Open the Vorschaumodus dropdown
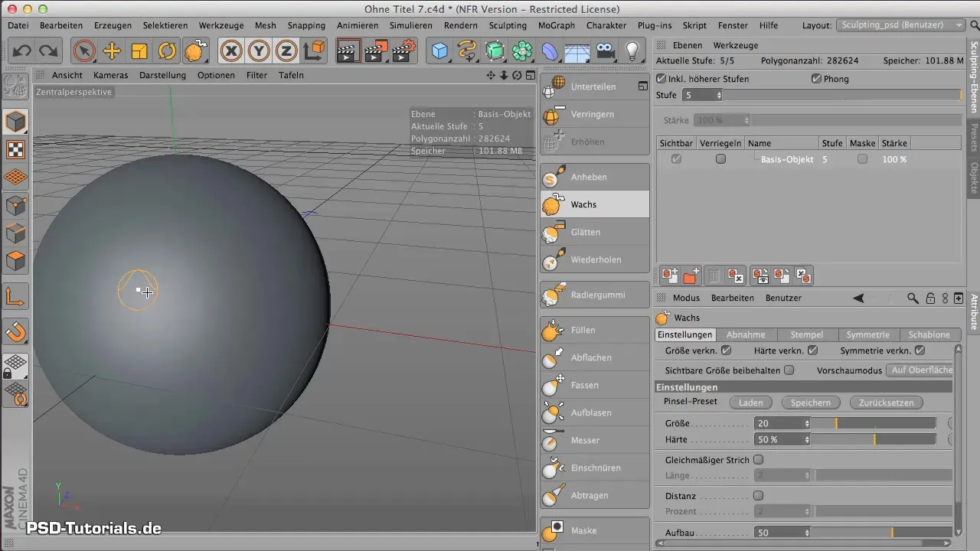 (x=920, y=370)
